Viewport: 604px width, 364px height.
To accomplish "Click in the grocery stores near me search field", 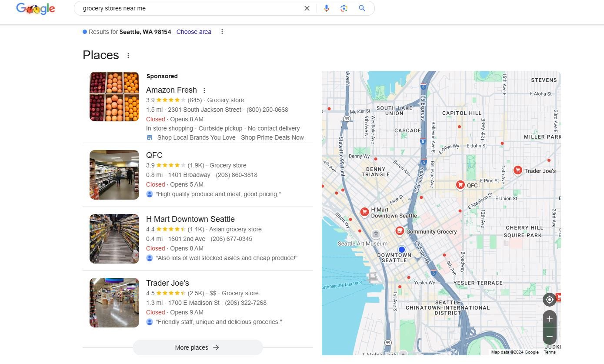I will point(189,8).
